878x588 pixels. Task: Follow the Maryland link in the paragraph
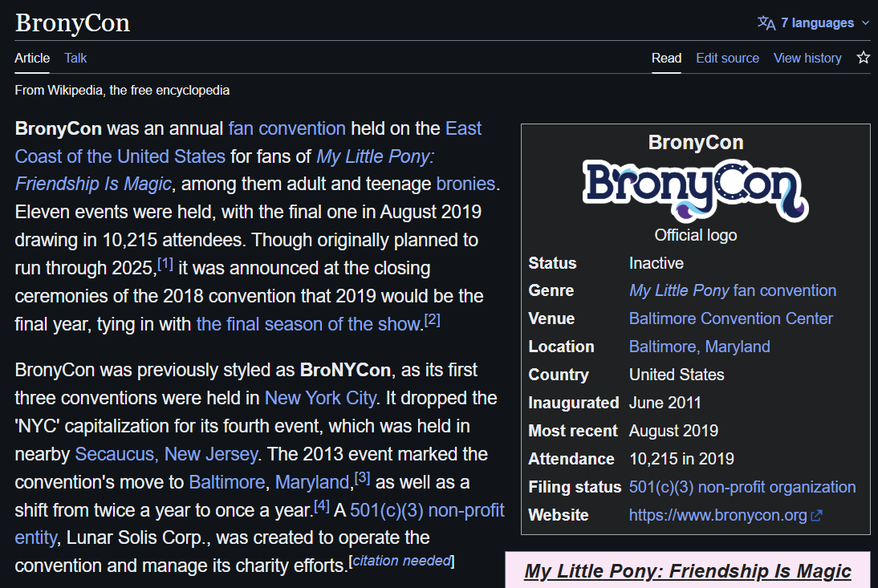click(312, 482)
